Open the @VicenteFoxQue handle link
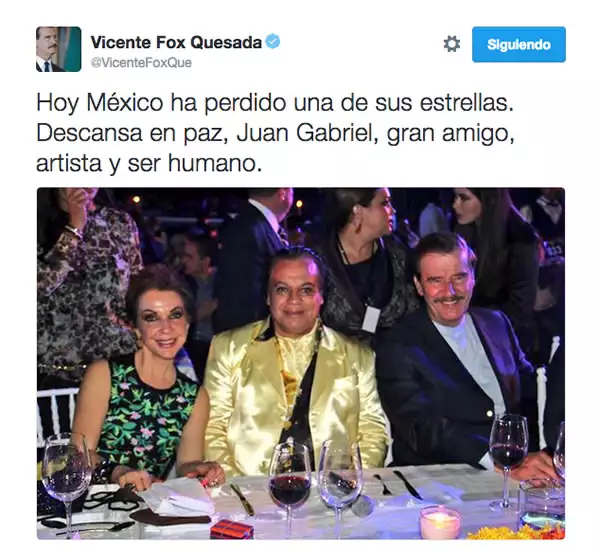The height and width of the screenshot is (549, 600). coord(141,62)
